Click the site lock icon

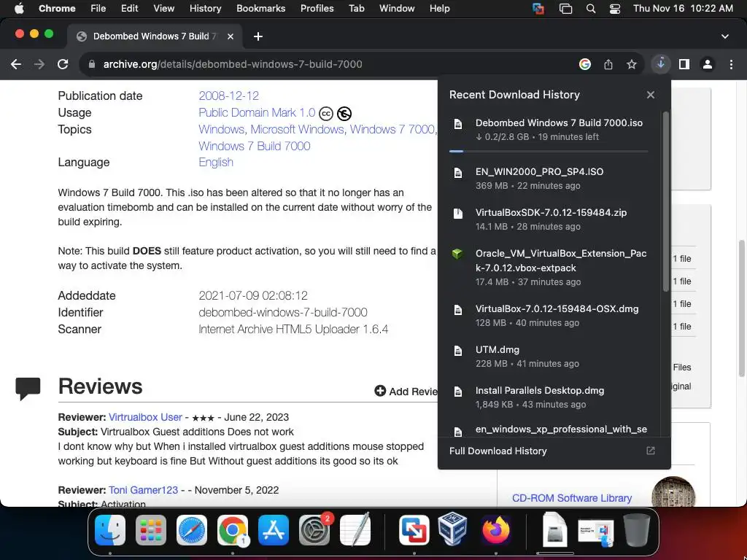(92, 64)
